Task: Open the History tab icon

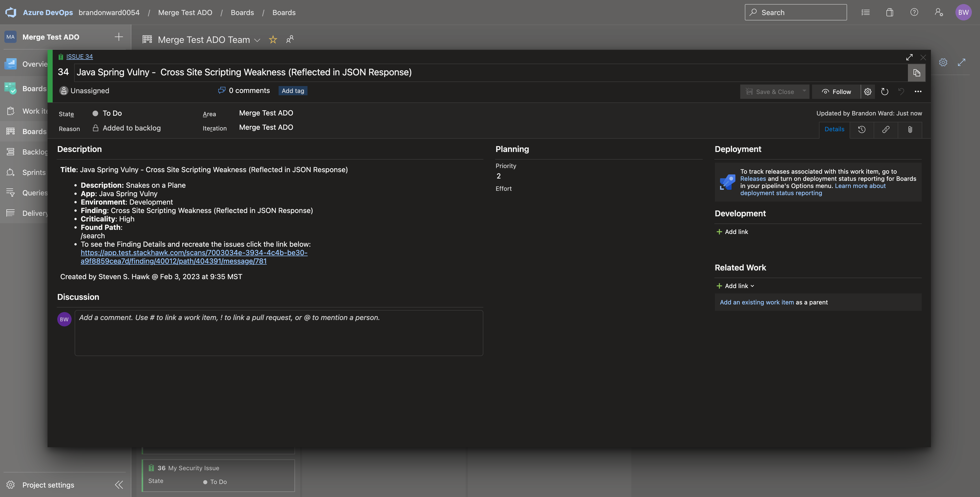Action: (862, 130)
